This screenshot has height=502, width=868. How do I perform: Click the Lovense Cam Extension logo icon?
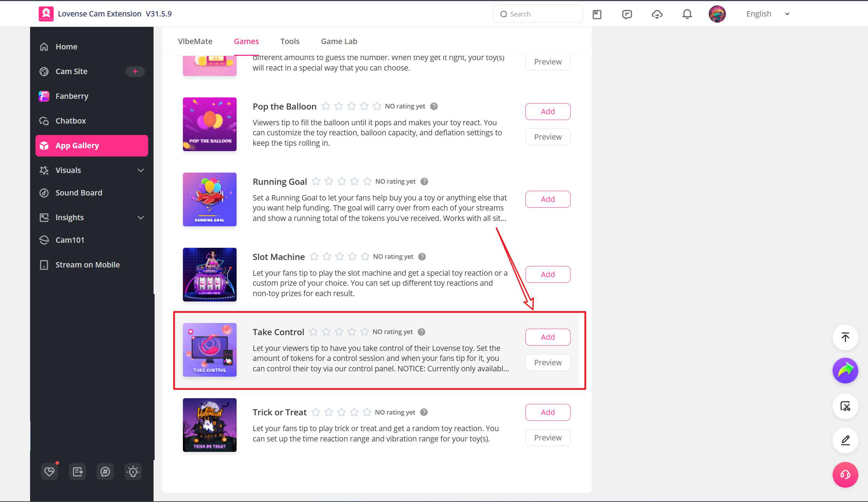(46, 14)
